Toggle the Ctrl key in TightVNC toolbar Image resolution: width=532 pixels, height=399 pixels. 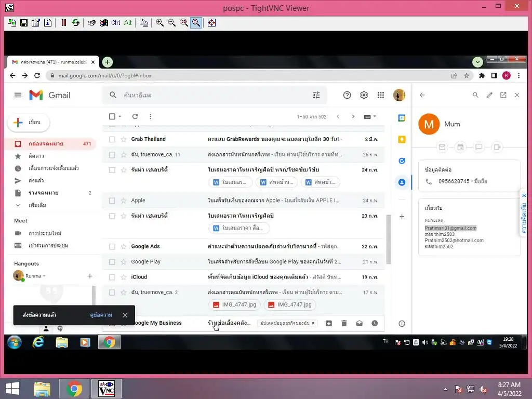pos(115,23)
